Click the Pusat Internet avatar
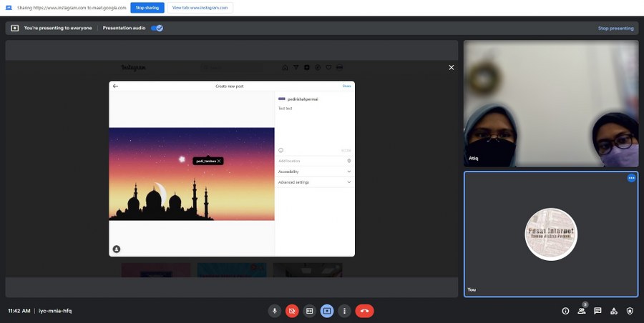The image size is (644, 323). pyautogui.click(x=551, y=234)
